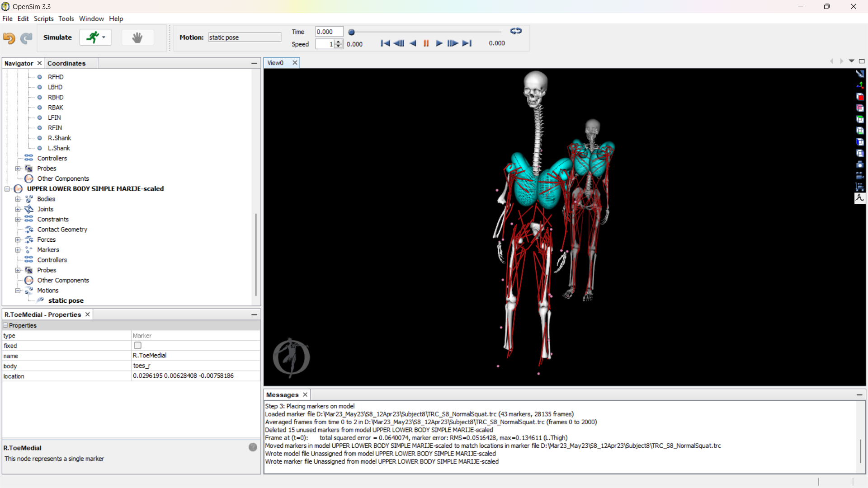This screenshot has height=488, width=868.
Task: Step one frame forward
Action: click(453, 43)
